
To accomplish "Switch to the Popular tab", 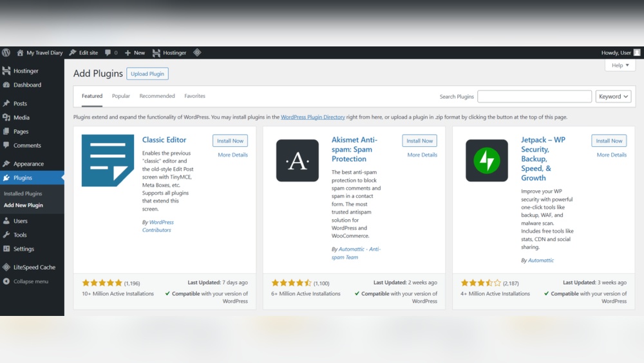I will pos(121,96).
